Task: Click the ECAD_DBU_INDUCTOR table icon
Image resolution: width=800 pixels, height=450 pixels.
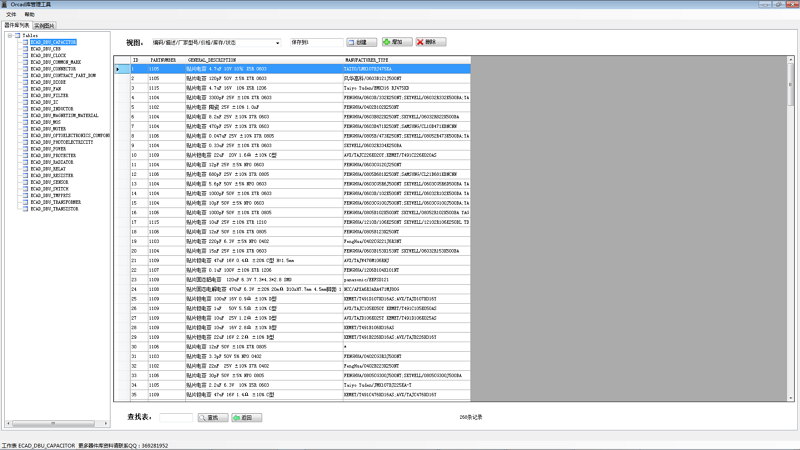Action: (25, 108)
